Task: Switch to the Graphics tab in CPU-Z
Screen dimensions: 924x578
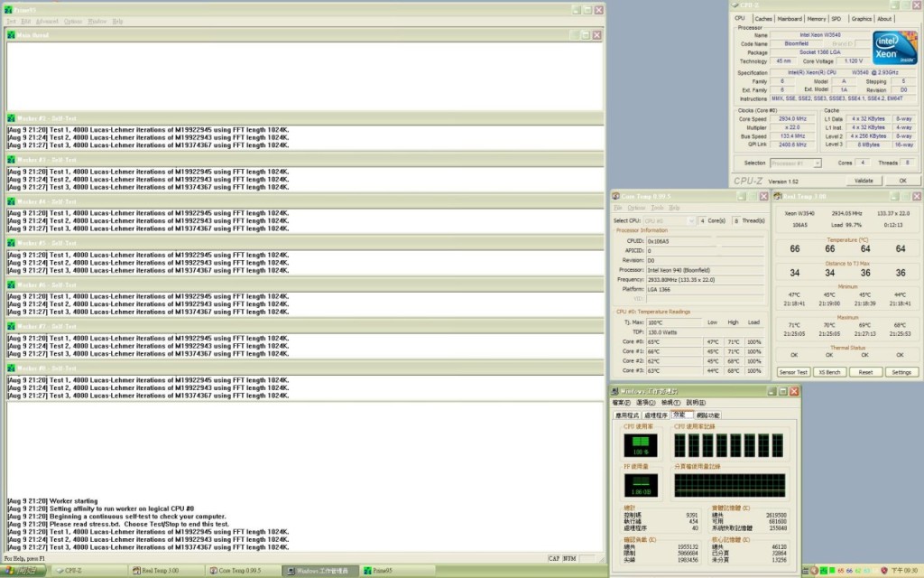Action: [861, 19]
